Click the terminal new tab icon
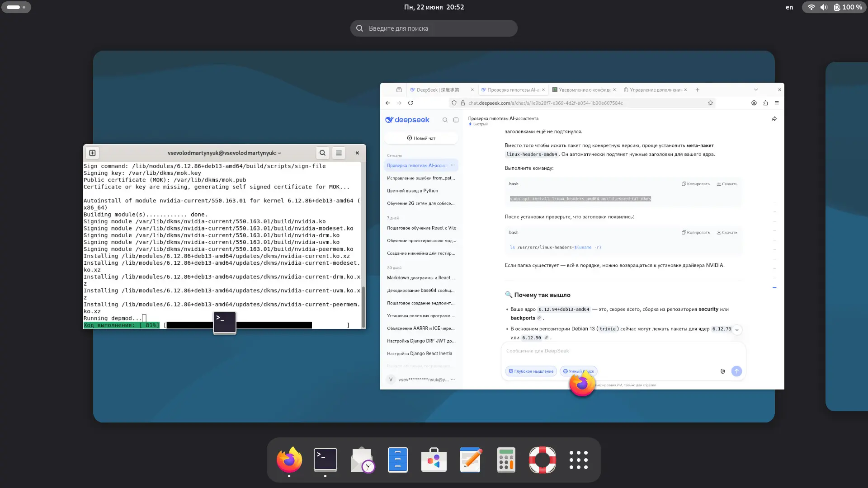Screen dimensions: 868x488 93,153
